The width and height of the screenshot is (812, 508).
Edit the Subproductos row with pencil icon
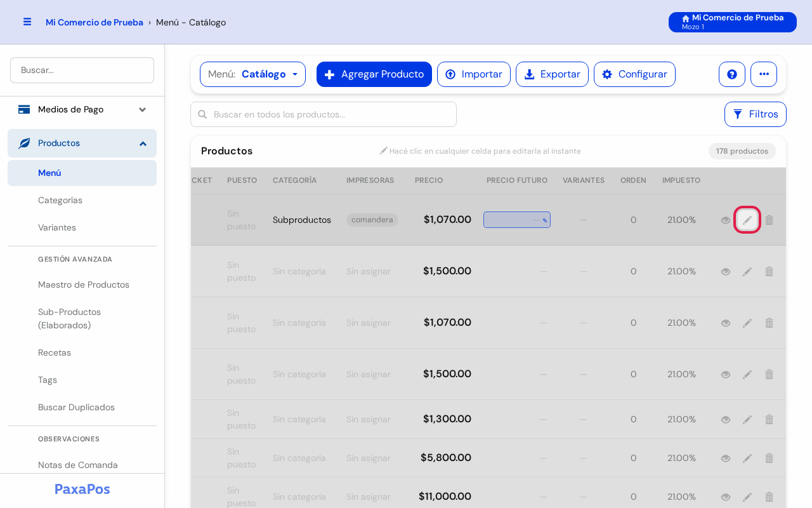pos(747,220)
